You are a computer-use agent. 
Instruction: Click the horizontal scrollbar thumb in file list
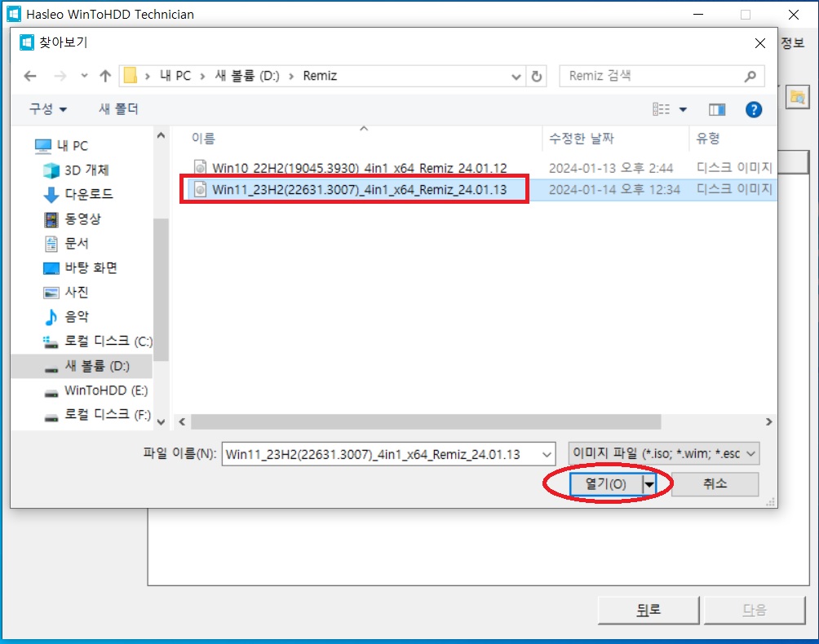[x=426, y=421]
